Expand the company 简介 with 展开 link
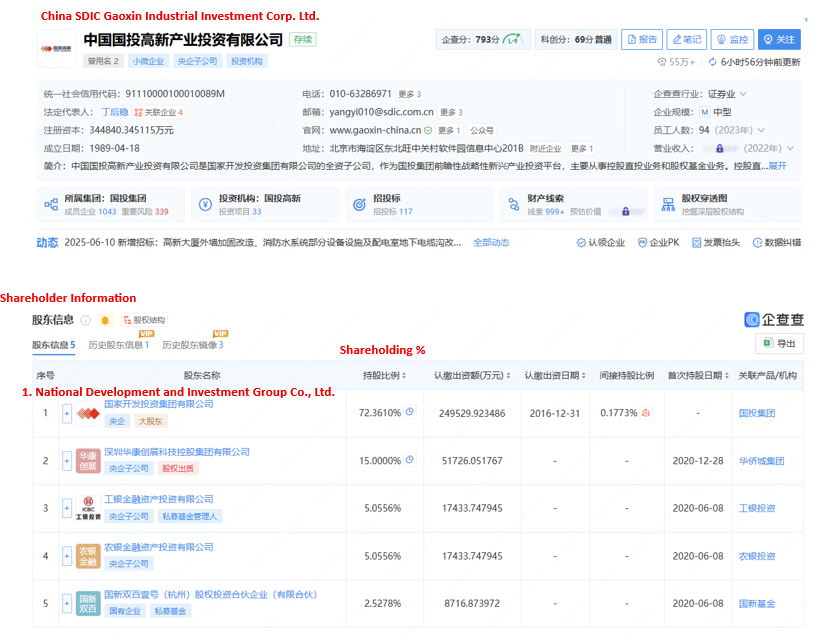This screenshot has width=824, height=638. point(777,166)
